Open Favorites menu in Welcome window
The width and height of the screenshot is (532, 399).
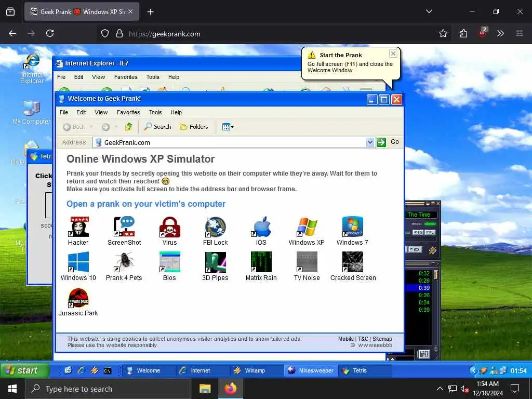pyautogui.click(x=128, y=112)
